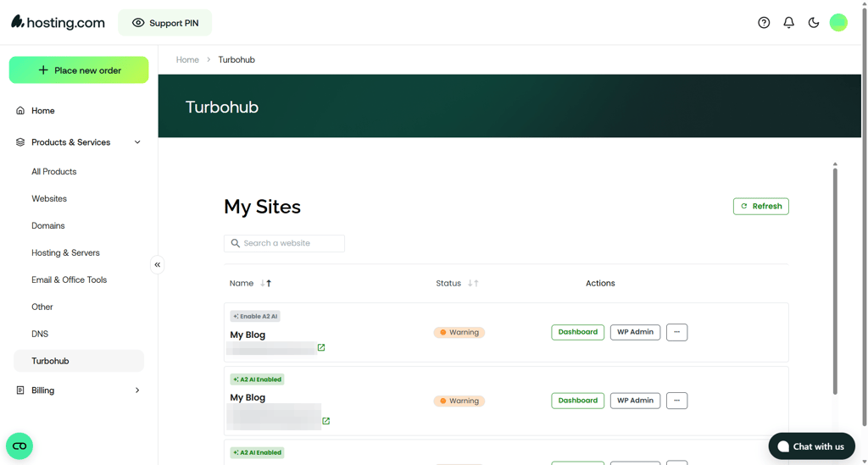The width and height of the screenshot is (868, 465).
Task: Show the Support PIN
Action: pos(165,23)
